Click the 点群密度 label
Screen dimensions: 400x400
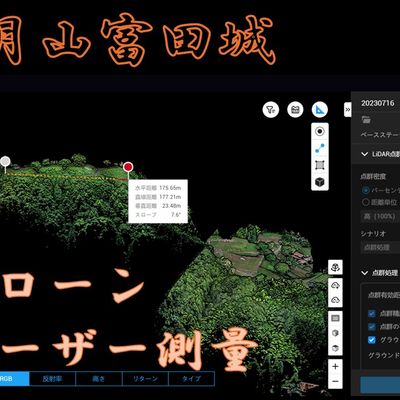[x=373, y=176]
